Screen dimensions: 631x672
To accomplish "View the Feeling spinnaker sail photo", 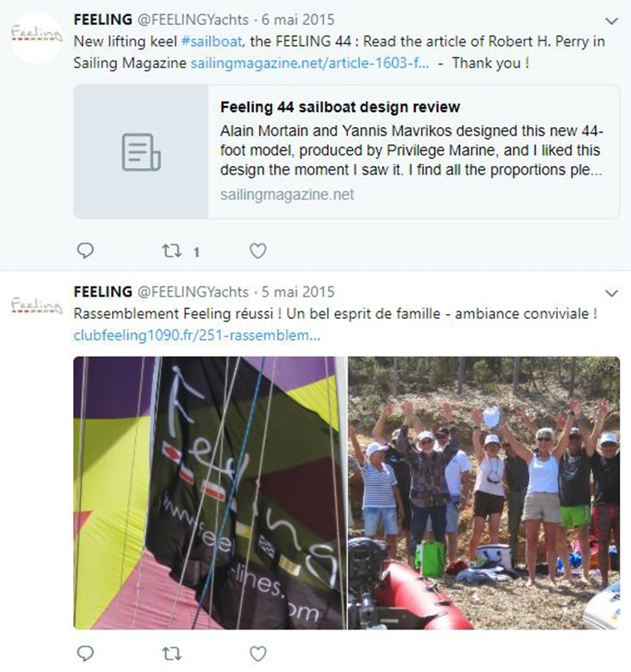I will 209,493.
